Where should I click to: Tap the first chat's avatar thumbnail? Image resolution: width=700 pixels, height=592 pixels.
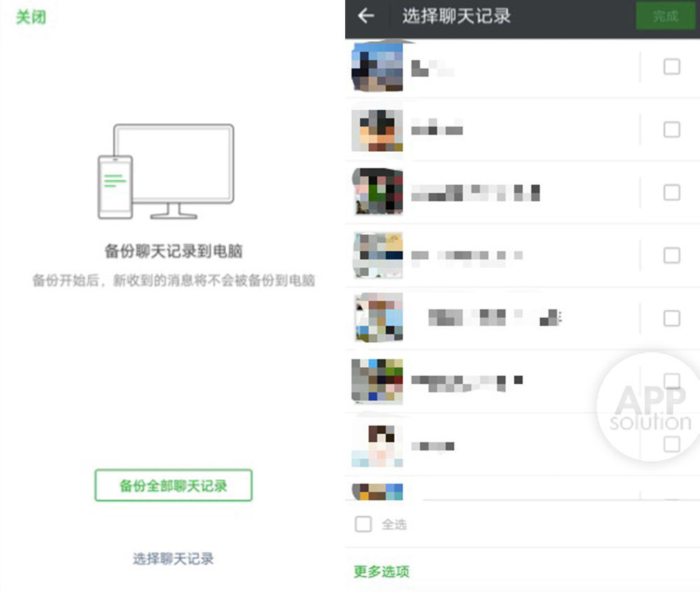pyautogui.click(x=378, y=66)
